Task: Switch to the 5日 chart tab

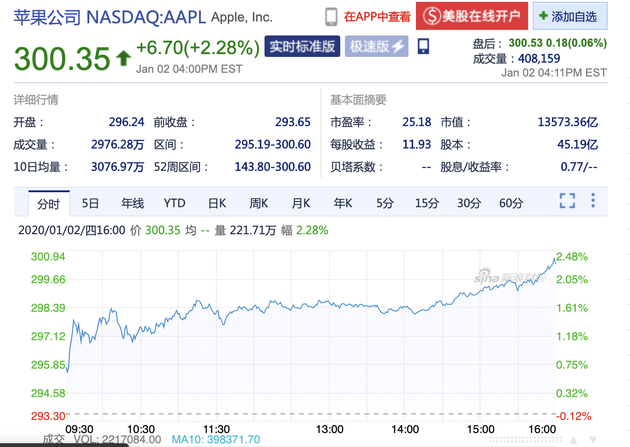Action: (91, 203)
